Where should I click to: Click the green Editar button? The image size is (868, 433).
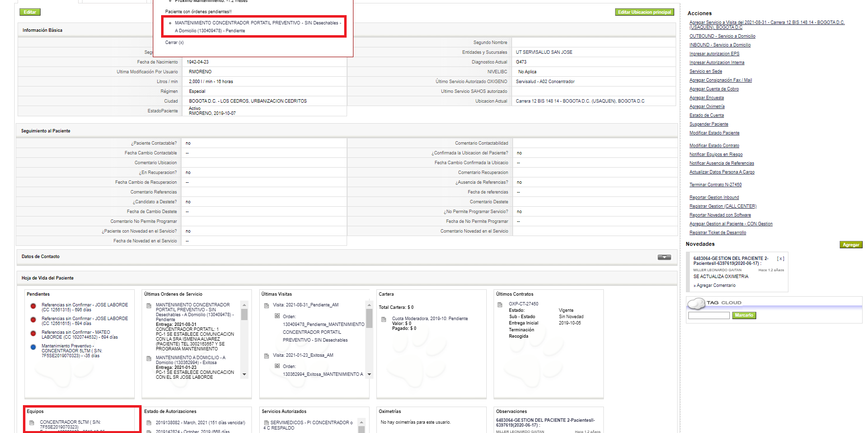click(x=30, y=12)
